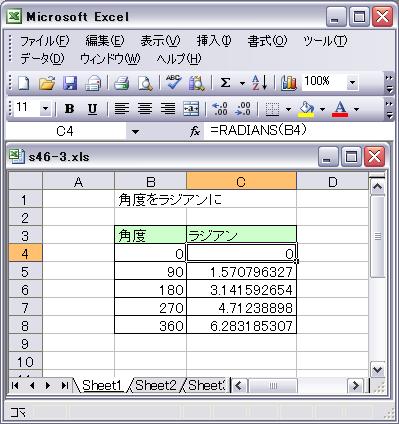Click the Print icon
Image resolution: width=399 pixels, height=424 pixels.
121,83
